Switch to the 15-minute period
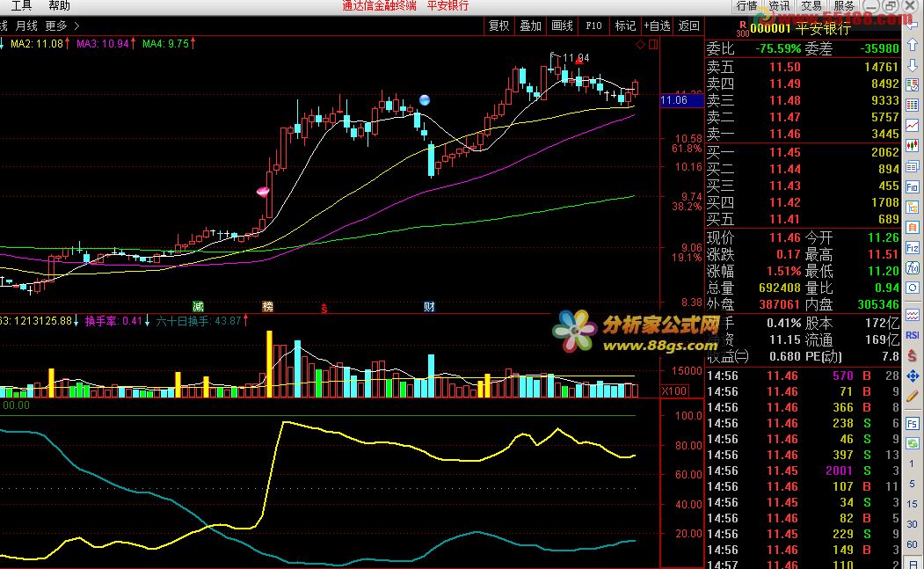924x569 pixels. (913, 504)
